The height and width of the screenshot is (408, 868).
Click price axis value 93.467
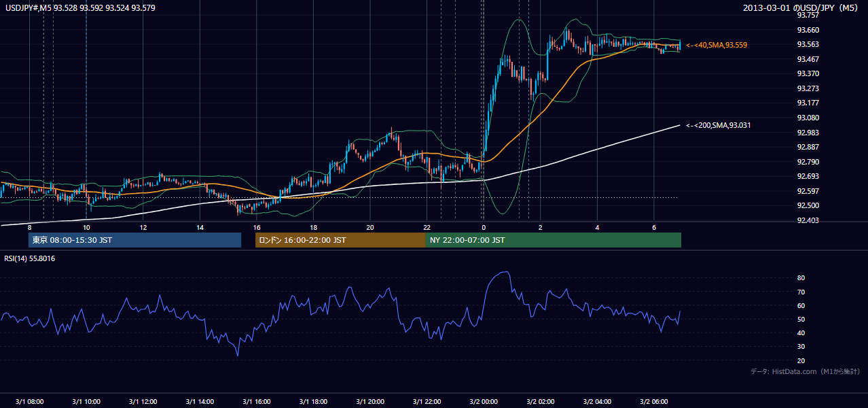(808, 59)
